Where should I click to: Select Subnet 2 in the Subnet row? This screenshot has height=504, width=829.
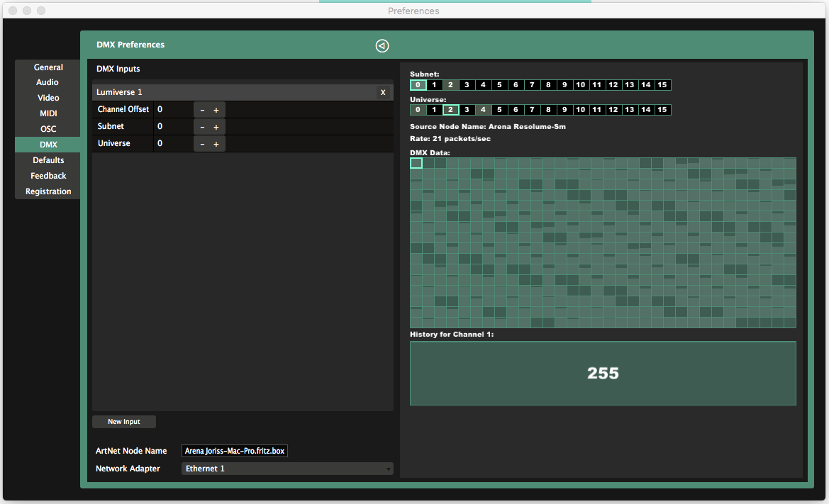point(450,85)
